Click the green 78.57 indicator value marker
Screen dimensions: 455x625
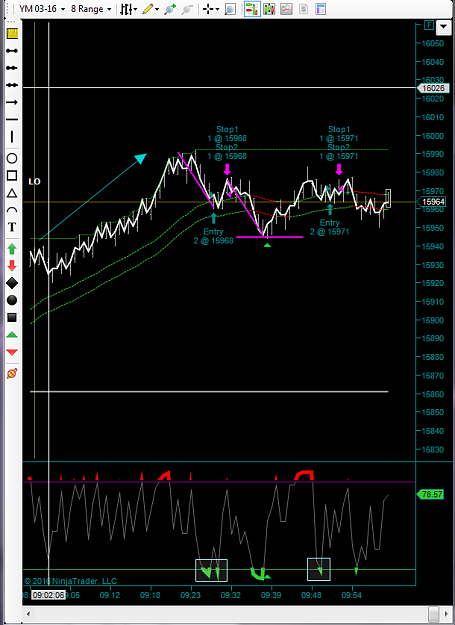click(430, 494)
